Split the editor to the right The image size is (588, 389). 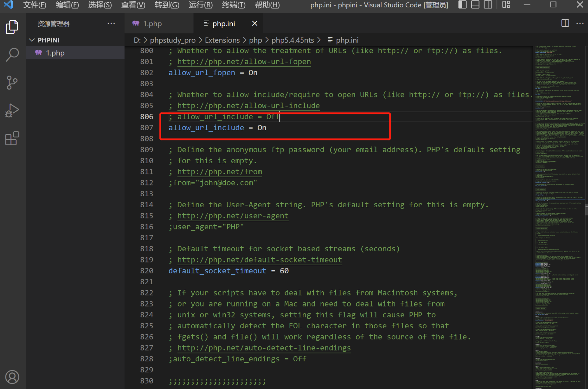[x=565, y=23]
